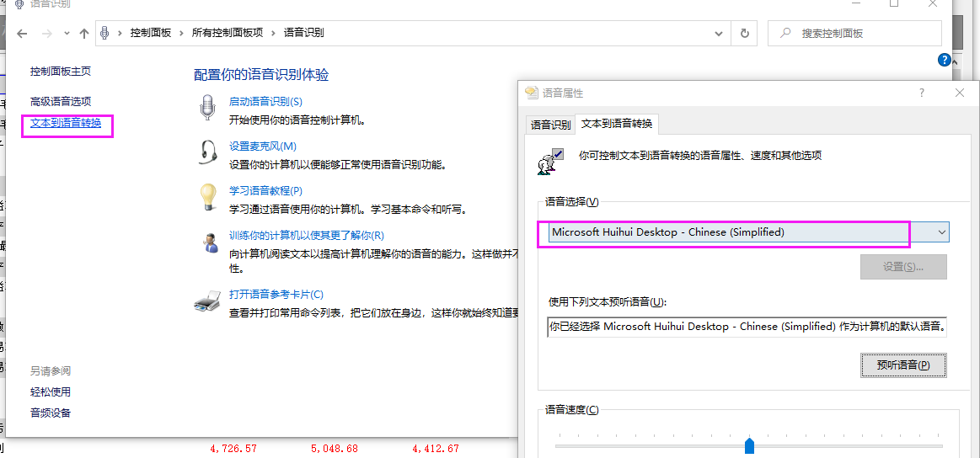Open 设置麦克风(M) link
Viewport: 980px width, 458px height.
pos(263,146)
